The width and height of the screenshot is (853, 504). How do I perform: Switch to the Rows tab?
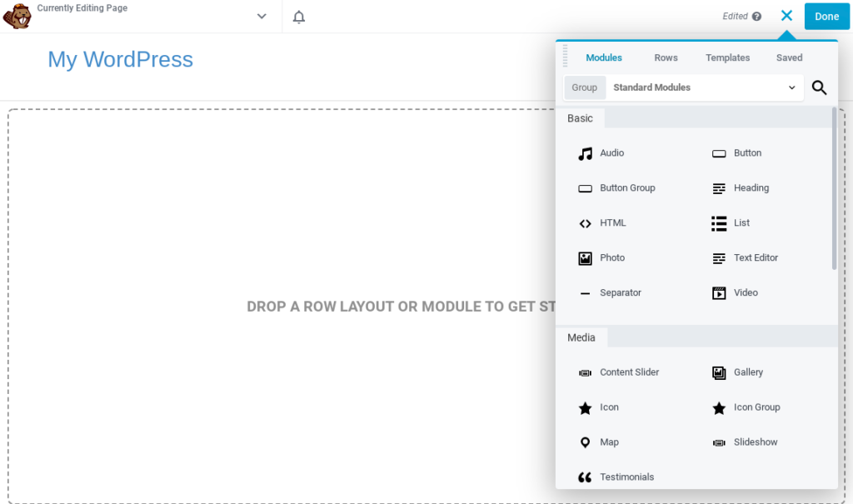point(666,57)
